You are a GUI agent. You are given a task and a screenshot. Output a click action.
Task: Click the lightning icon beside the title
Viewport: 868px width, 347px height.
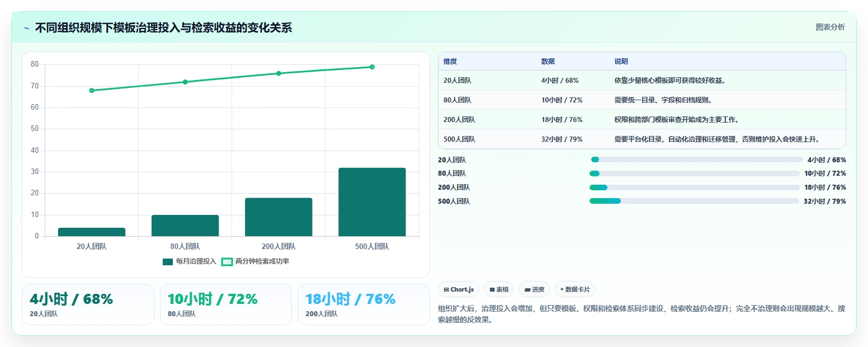(x=27, y=28)
